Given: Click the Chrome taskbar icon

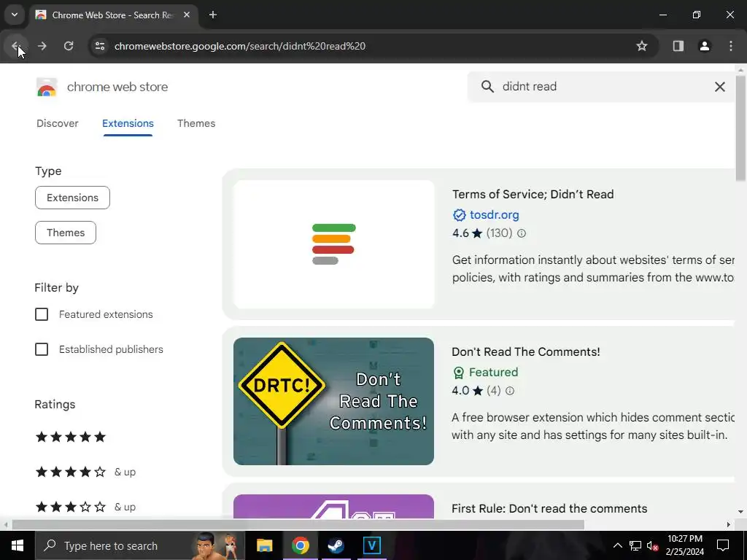Looking at the screenshot, I should pyautogui.click(x=300, y=545).
